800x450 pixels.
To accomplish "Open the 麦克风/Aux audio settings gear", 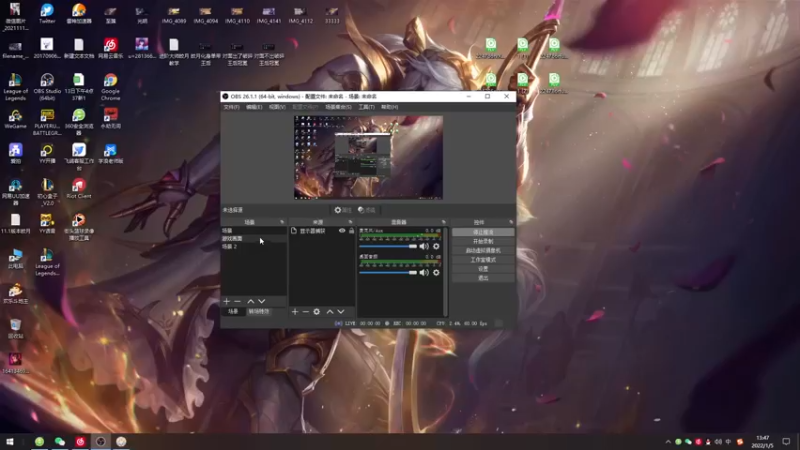I will pos(436,246).
